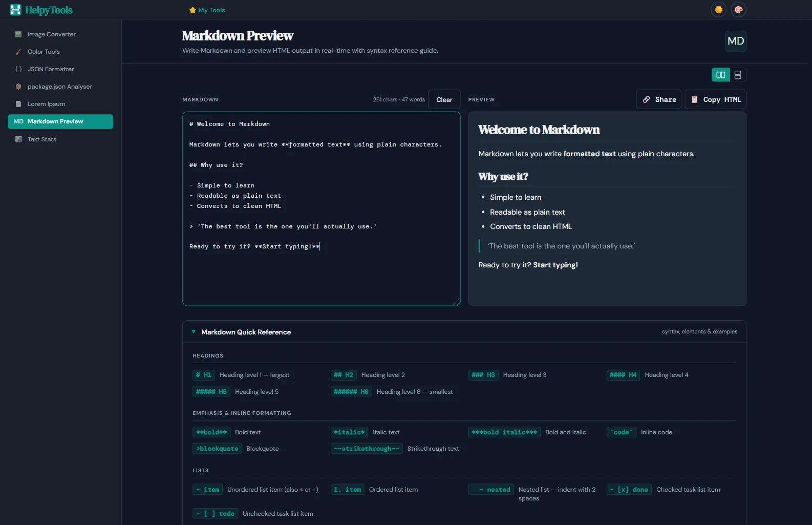The height and width of the screenshot is (525, 812).
Task: Open the color palette theme icon
Action: coord(738,10)
